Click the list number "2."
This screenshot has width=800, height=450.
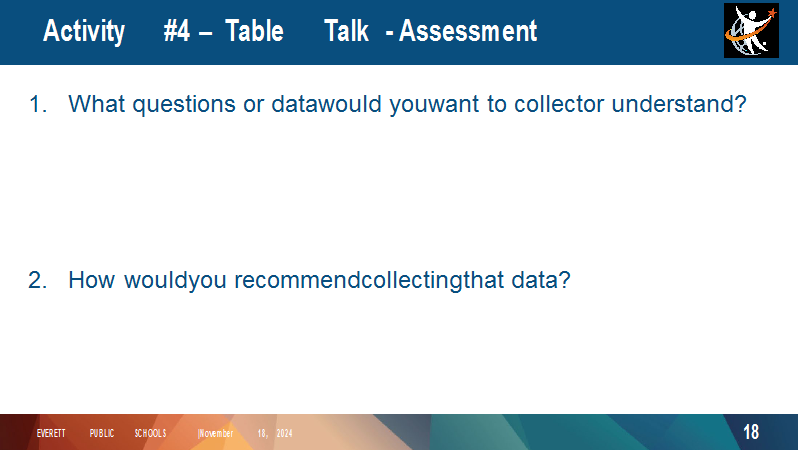coord(38,280)
